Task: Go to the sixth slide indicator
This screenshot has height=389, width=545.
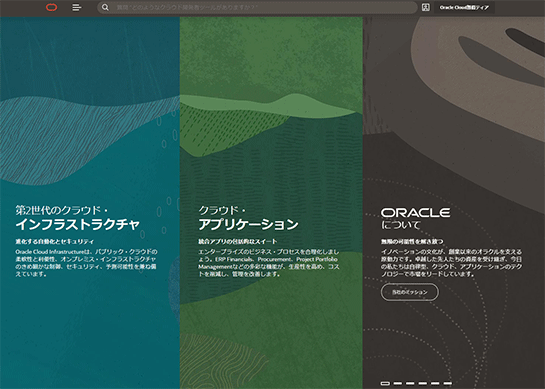Action: click(448, 383)
